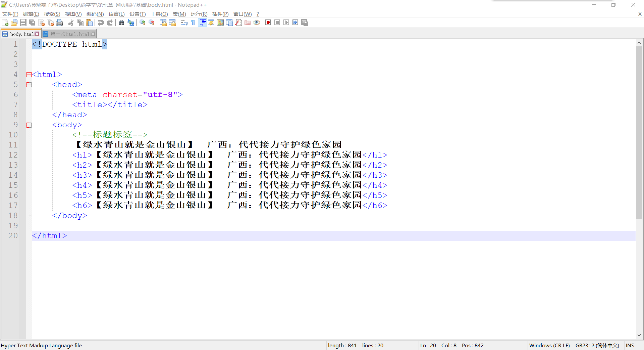
Task: Toggle the INS insert mode indicator
Action: pos(630,345)
